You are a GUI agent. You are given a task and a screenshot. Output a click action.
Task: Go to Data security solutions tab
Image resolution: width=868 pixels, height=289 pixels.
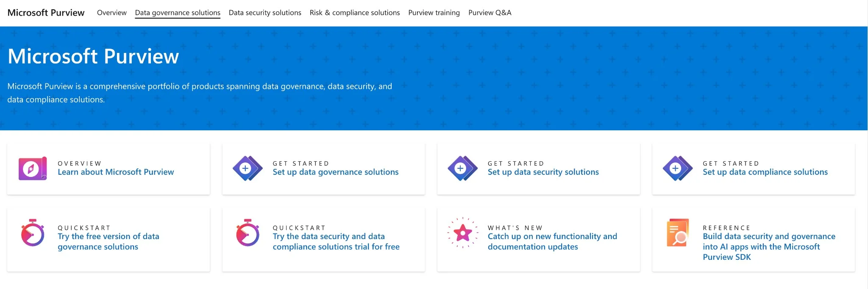(x=265, y=13)
